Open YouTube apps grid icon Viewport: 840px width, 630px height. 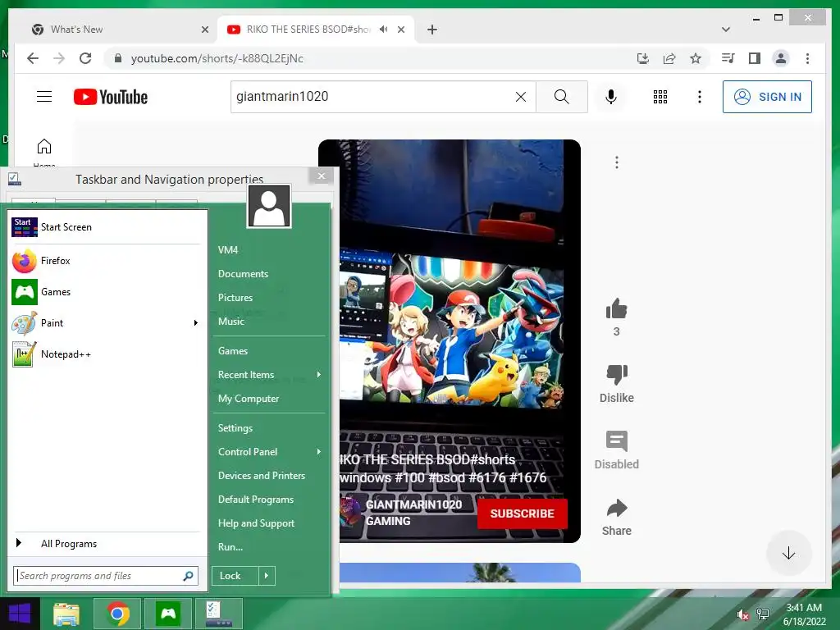tap(660, 97)
